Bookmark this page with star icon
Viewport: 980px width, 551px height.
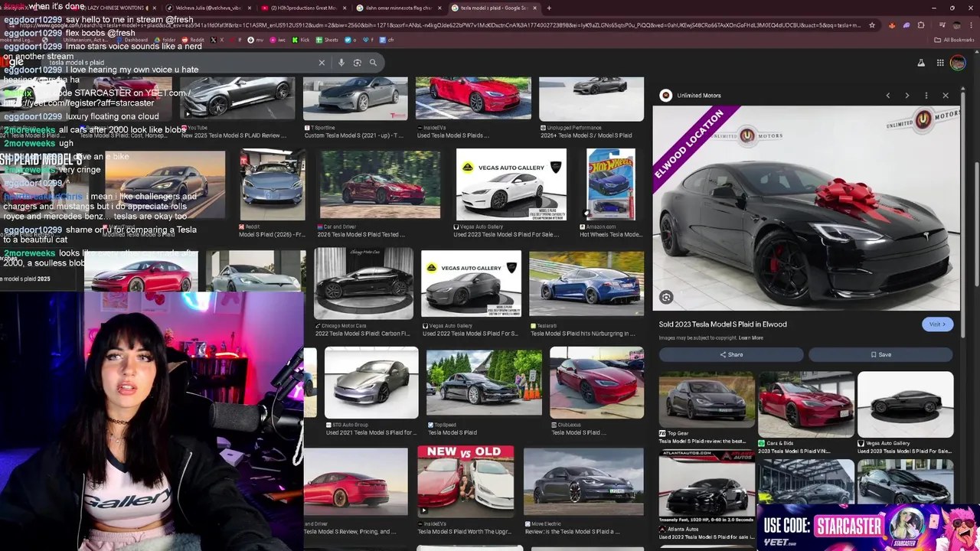[x=871, y=25]
